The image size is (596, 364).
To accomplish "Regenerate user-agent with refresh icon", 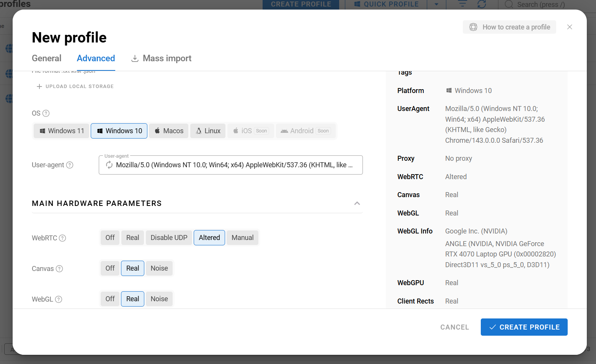I will click(x=109, y=165).
